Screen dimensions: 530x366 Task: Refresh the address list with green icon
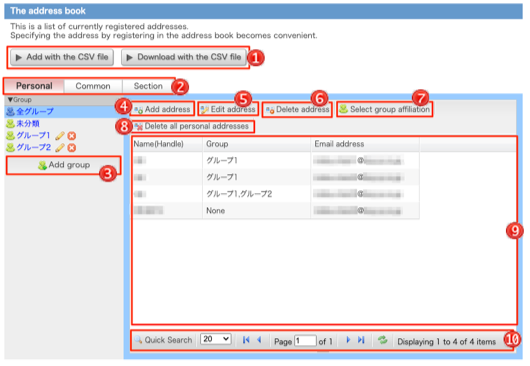click(383, 340)
